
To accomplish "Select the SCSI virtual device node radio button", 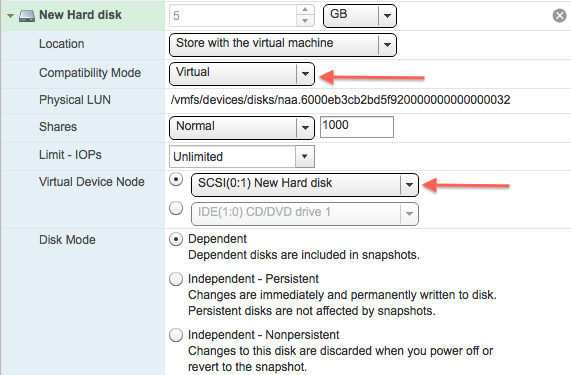I will pos(176,179).
